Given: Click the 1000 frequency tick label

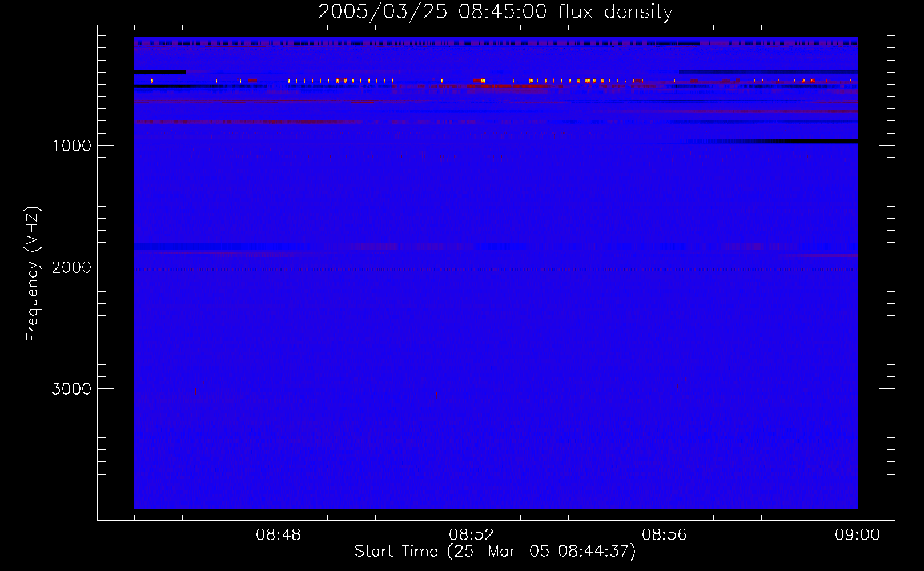Looking at the screenshot, I should click(71, 146).
